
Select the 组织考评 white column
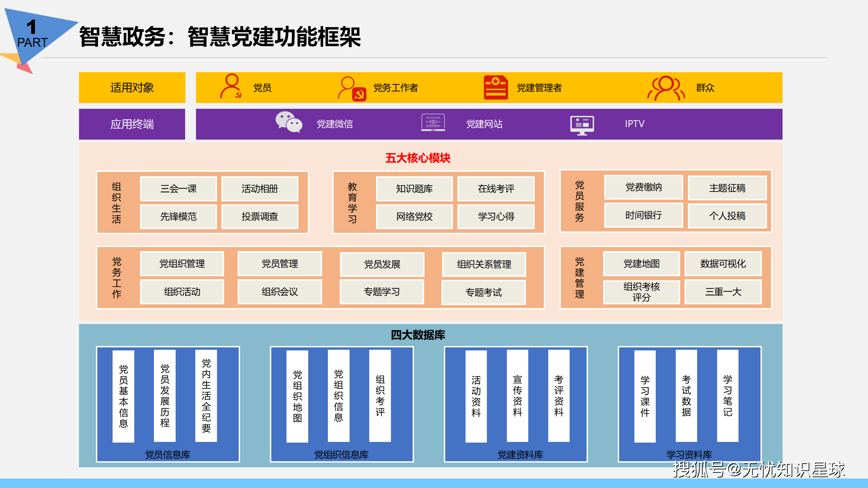(380, 395)
